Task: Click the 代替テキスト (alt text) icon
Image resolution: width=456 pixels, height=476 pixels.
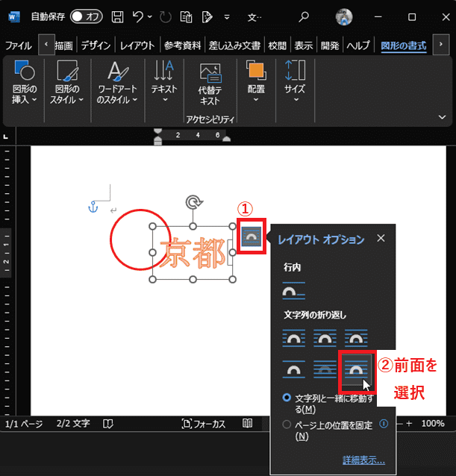Action: (x=210, y=84)
